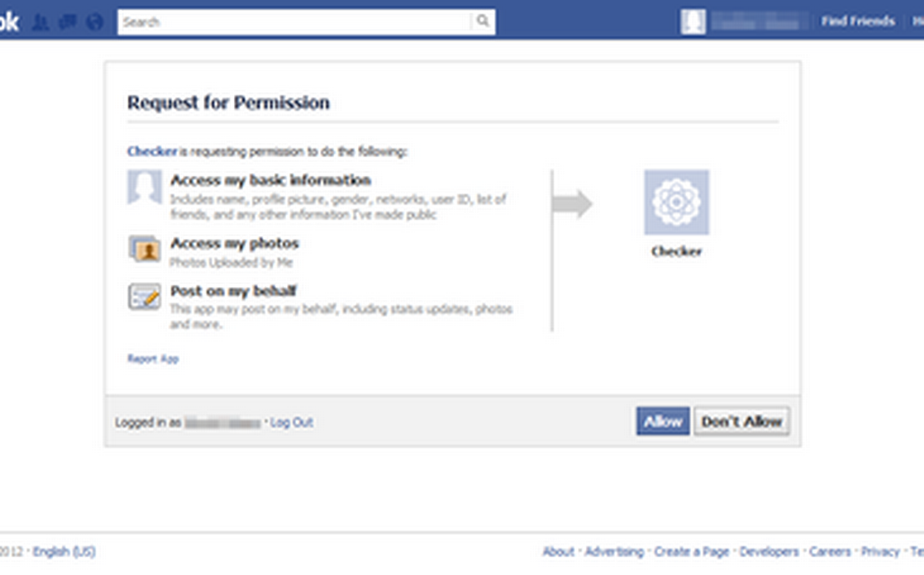This screenshot has height=575, width=924.
Task: Open the Checker app link in request text
Action: (152, 151)
